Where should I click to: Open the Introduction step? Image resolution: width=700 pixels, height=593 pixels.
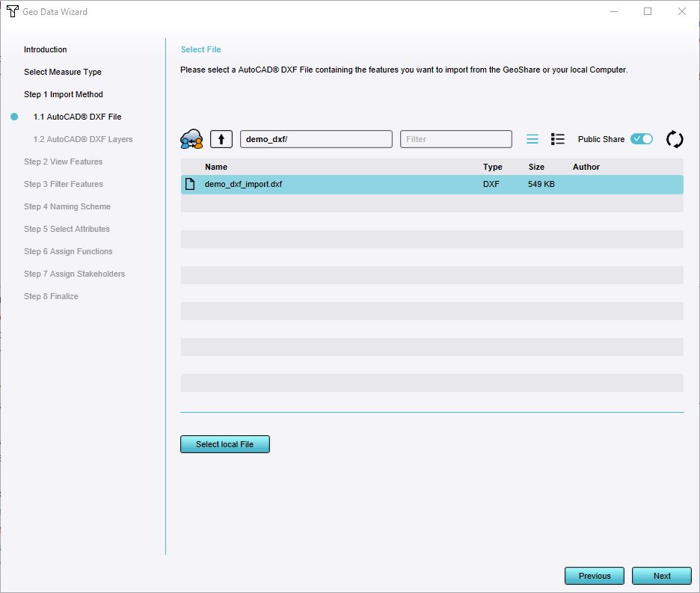(46, 49)
